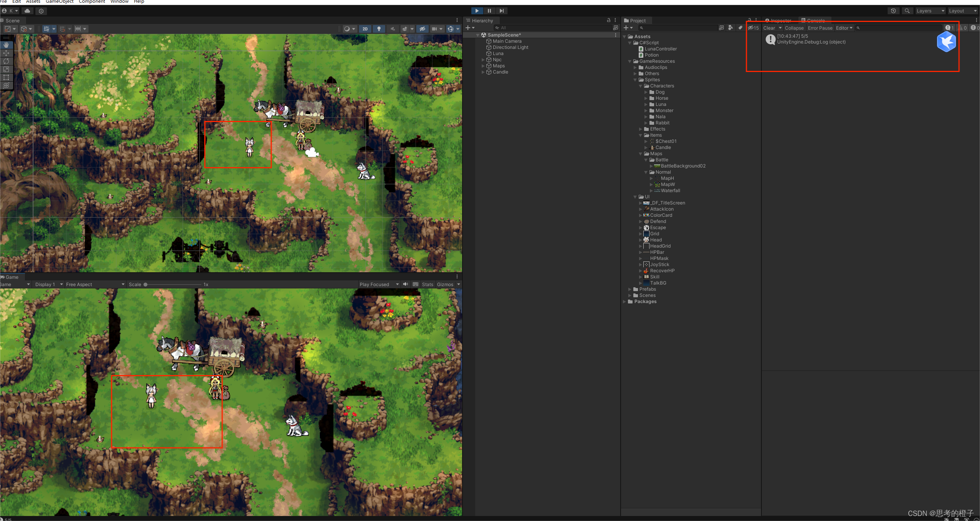Select the Rect tool in Scene view
The height and width of the screenshot is (521, 980).
tap(6, 77)
